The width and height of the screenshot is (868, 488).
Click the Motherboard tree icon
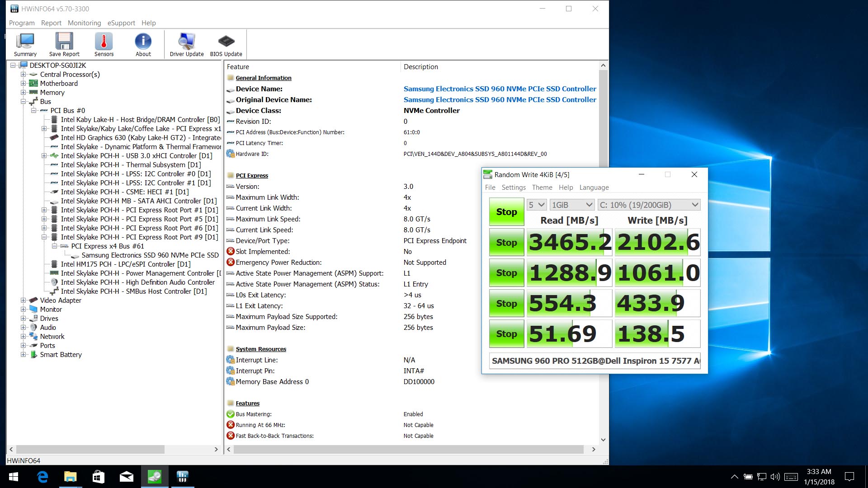pos(33,84)
